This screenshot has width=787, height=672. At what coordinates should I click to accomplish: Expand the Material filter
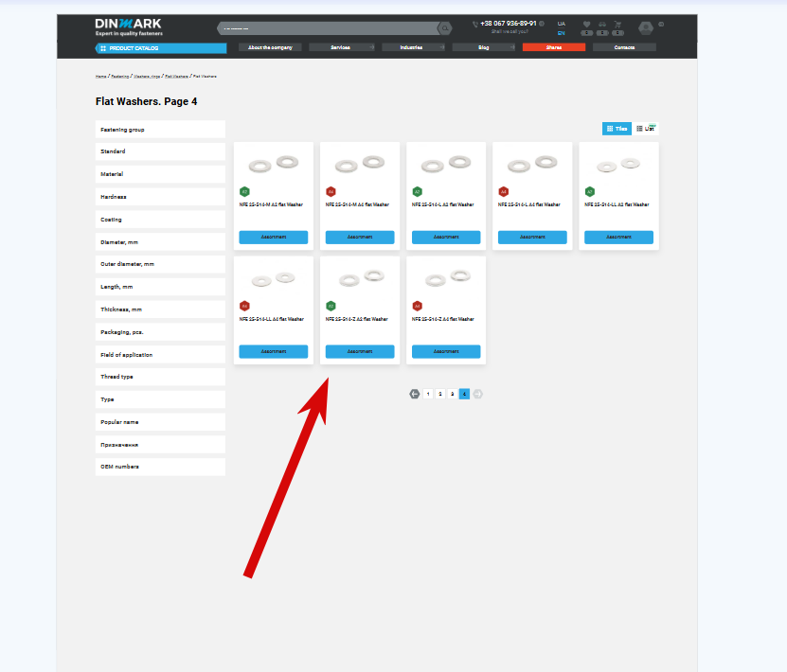160,174
